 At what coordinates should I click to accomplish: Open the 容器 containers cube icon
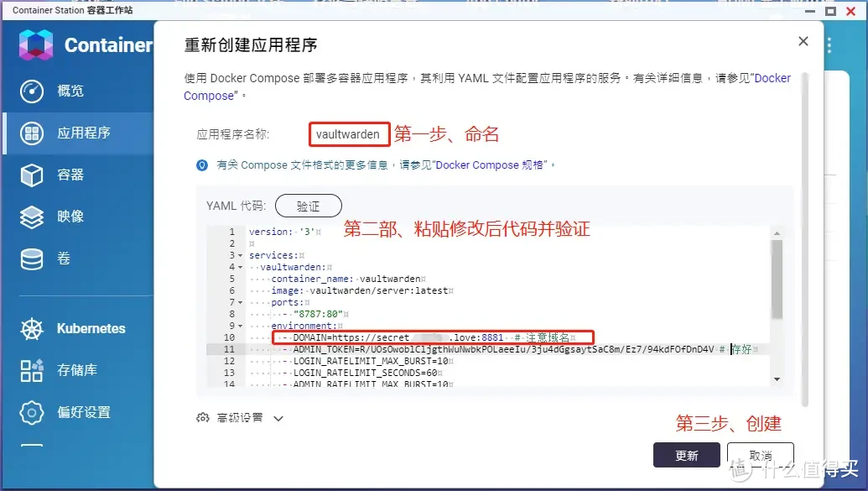[x=32, y=175]
